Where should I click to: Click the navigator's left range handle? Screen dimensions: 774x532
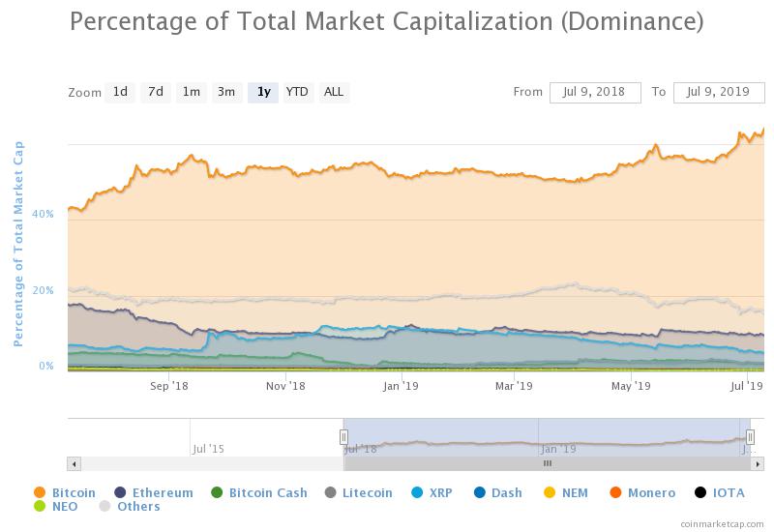[343, 437]
